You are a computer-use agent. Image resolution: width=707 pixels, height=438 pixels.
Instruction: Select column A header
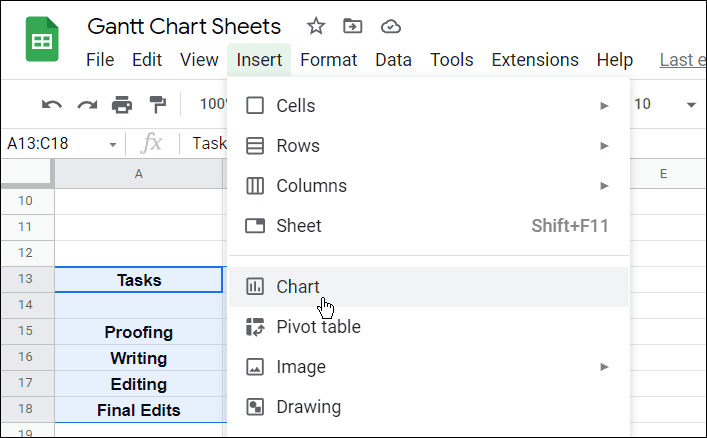(x=138, y=174)
